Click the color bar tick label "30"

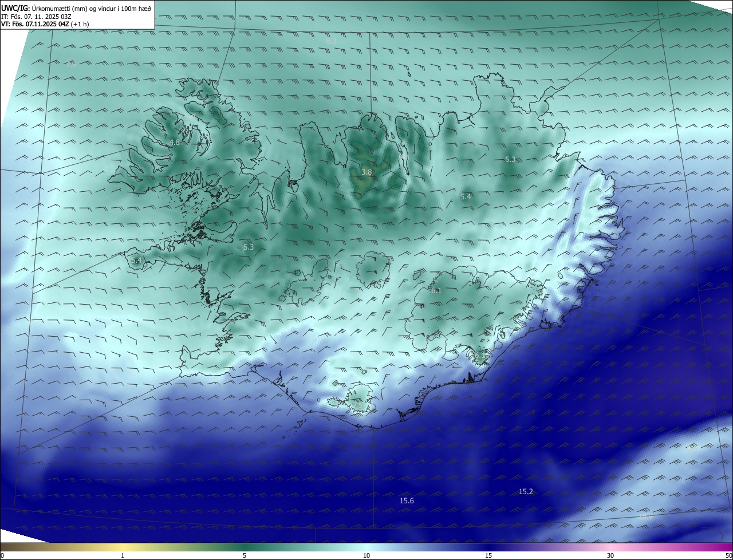tap(610, 555)
